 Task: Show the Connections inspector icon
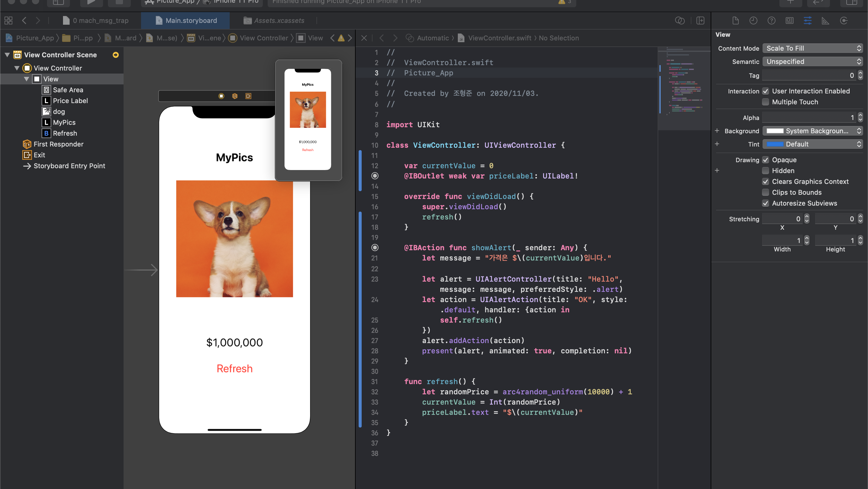coord(844,21)
